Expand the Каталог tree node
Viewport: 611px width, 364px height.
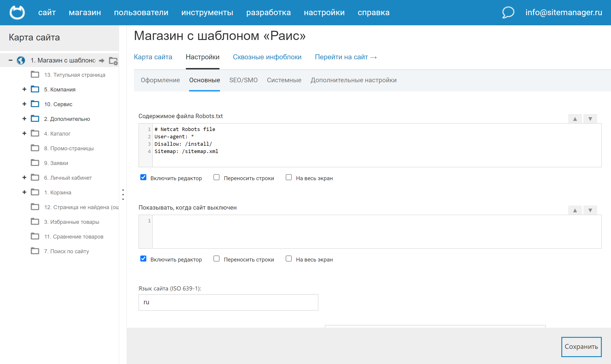[x=24, y=134]
